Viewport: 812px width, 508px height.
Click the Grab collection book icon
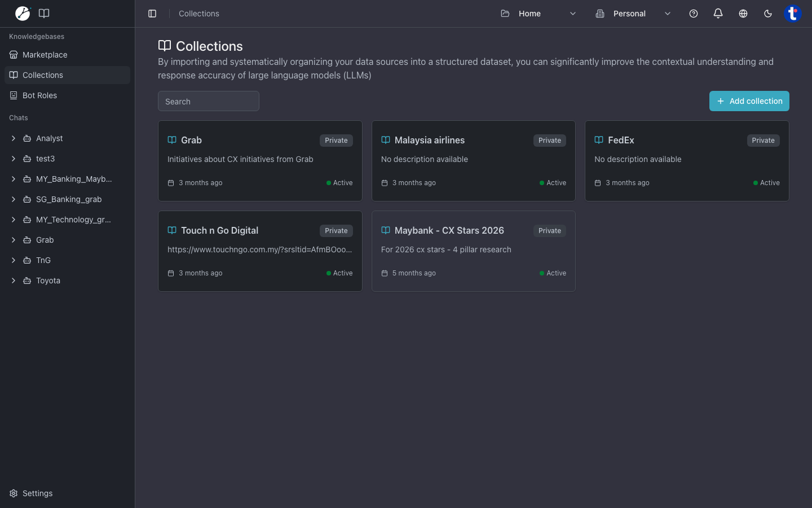tap(172, 140)
